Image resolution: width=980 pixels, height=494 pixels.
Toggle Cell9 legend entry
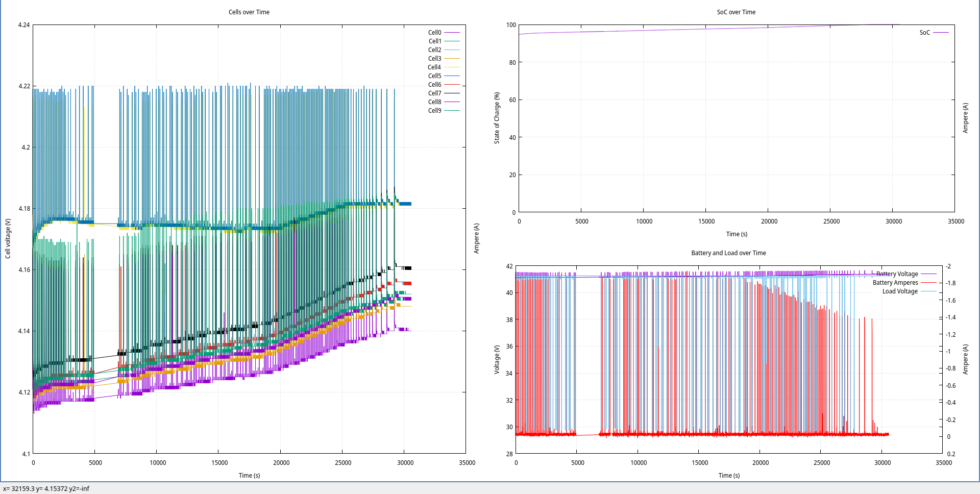click(444, 110)
